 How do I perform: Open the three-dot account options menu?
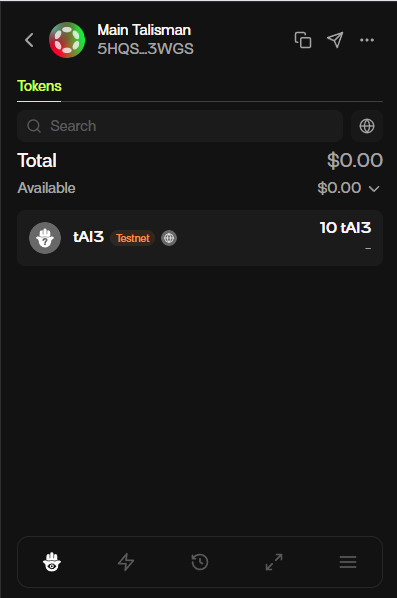(x=367, y=40)
